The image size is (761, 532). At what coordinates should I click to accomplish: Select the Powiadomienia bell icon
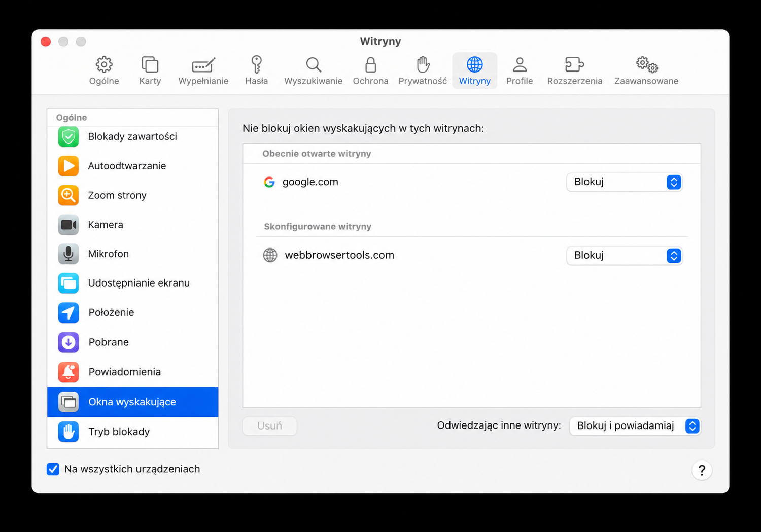tap(68, 372)
